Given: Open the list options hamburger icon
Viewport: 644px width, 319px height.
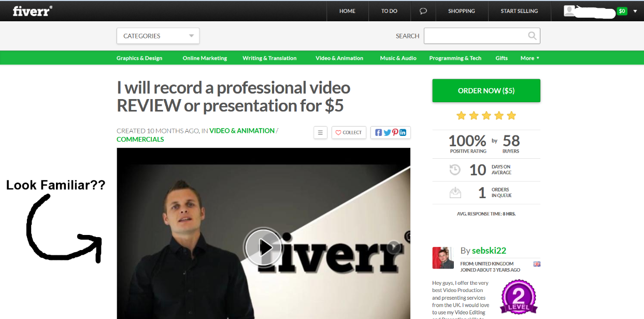Looking at the screenshot, I should 320,132.
